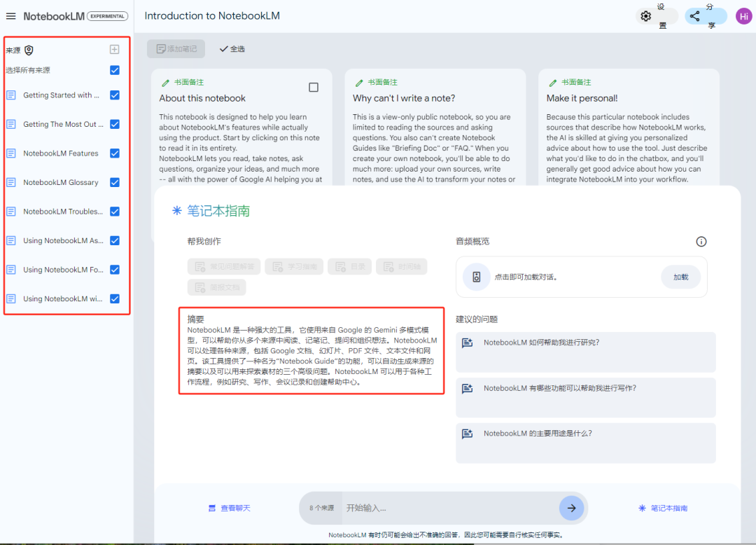
Task: Open the 查看聊天 link
Action: [230, 508]
